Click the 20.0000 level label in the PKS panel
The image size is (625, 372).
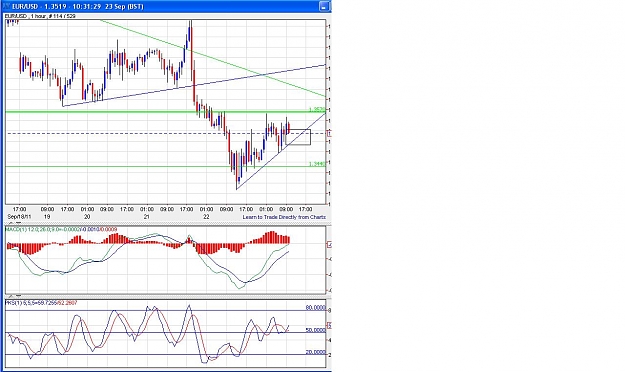point(315,352)
